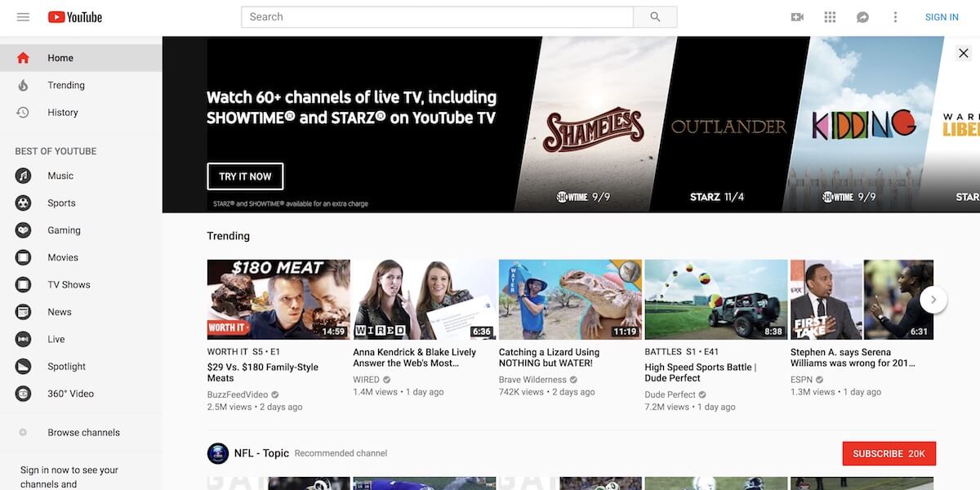Open Movies in the sidebar
This screenshot has height=490, width=980.
point(63,257)
